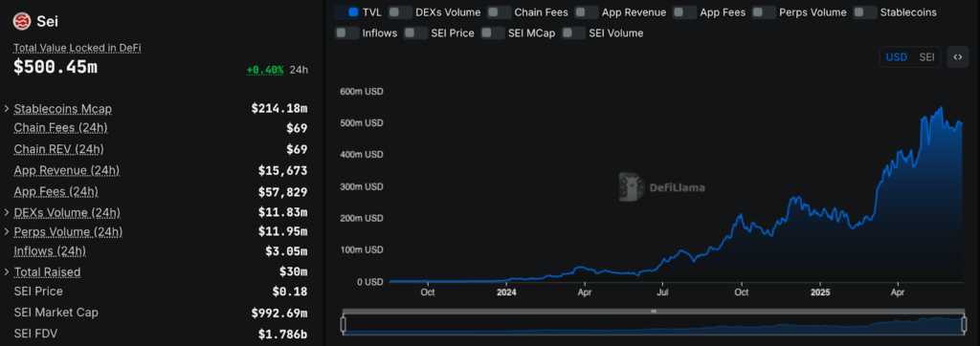Screen dimensions: 980x346
Task: Click the 2024 x-axis label
Action: (x=506, y=292)
